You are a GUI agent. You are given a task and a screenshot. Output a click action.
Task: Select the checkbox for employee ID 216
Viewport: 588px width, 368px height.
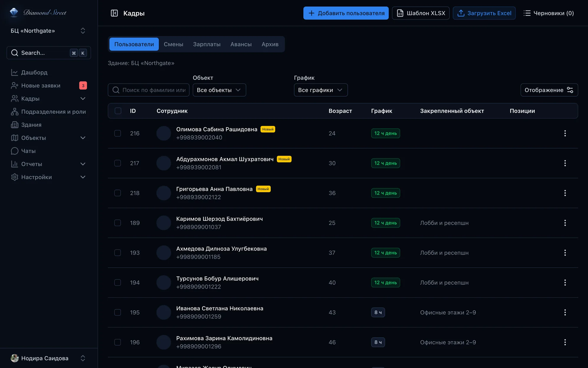pyautogui.click(x=118, y=133)
